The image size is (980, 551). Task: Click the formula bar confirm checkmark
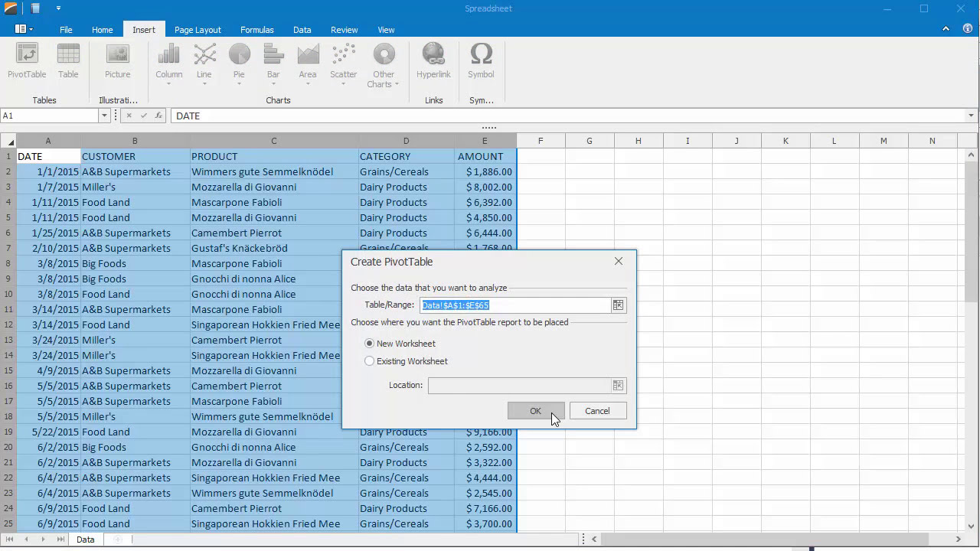(143, 116)
